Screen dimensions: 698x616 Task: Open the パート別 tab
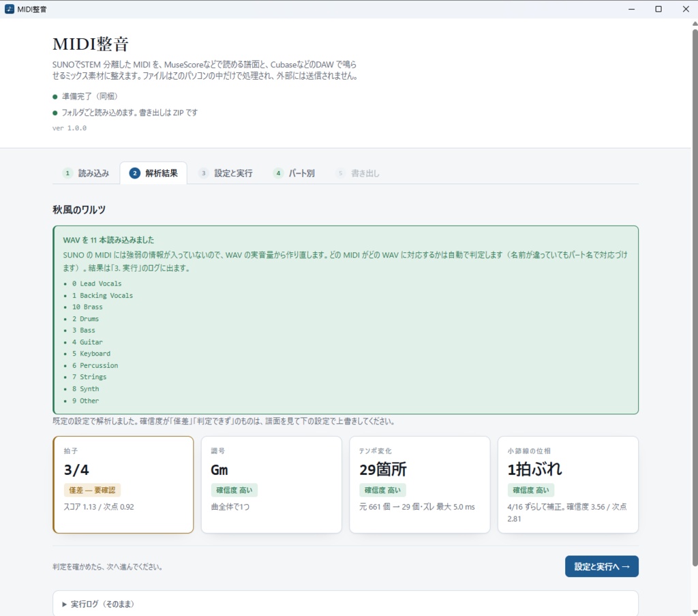tap(294, 173)
